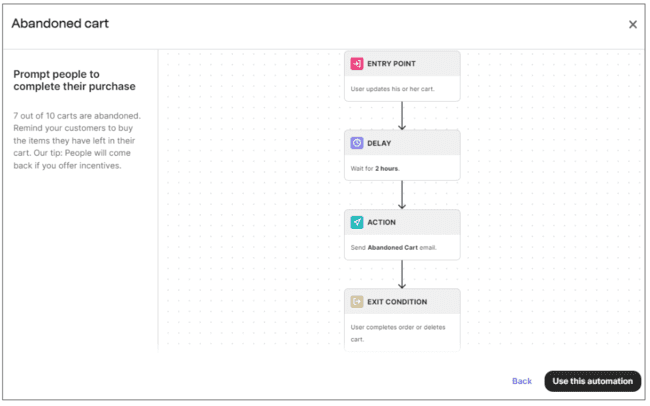650x406 pixels.
Task: Close the Abandoned cart dialog
Action: click(632, 24)
